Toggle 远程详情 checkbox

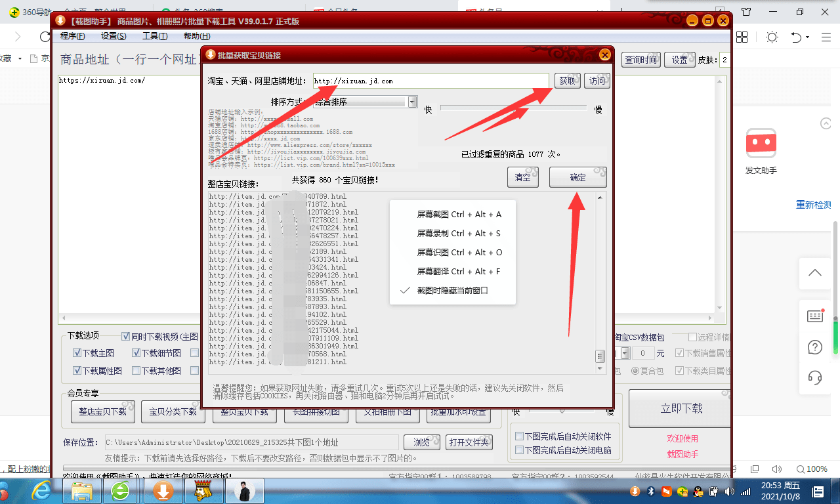pos(692,337)
